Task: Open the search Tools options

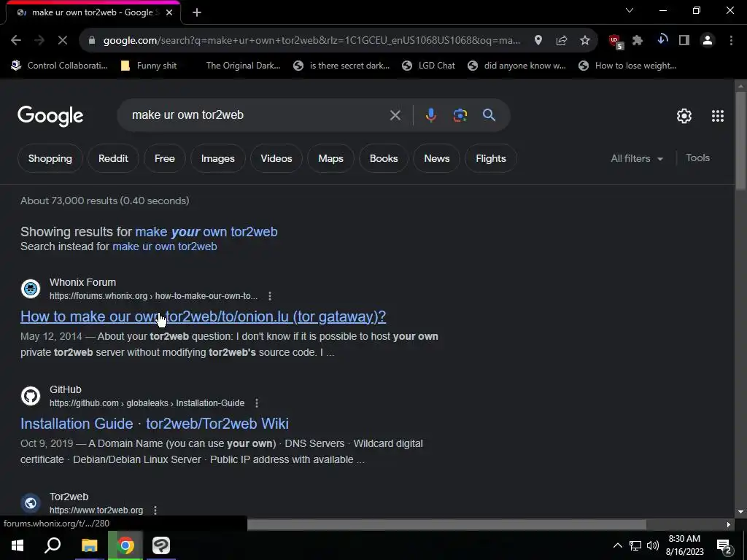Action: pos(697,158)
